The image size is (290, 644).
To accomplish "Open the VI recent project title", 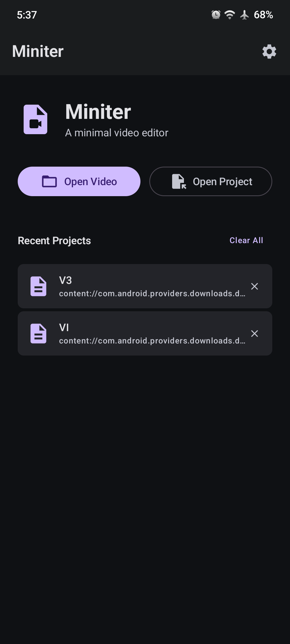I will [x=64, y=328].
